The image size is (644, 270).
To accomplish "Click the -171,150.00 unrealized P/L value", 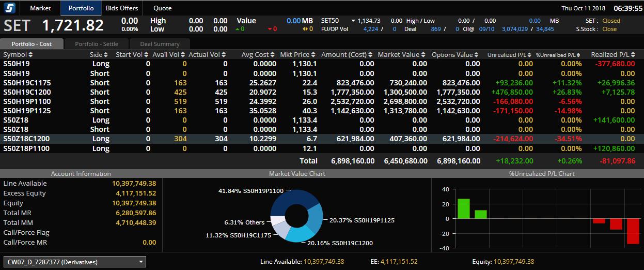I will click(x=513, y=111).
